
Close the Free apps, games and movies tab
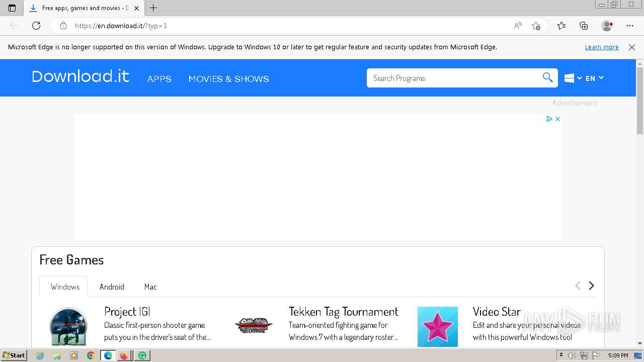tap(136, 8)
